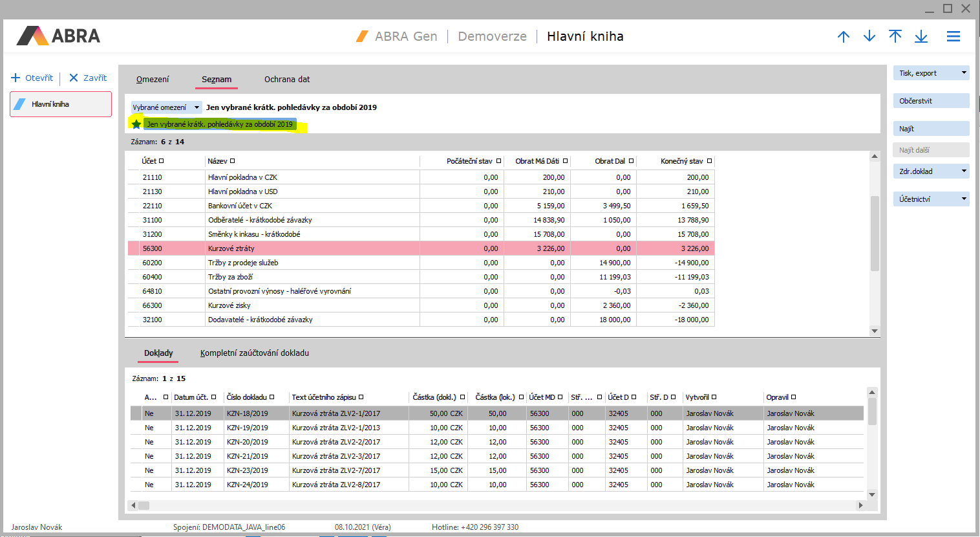This screenshot has height=537, width=980.
Task: Open Kompletní zaúčtování dokladu tab
Action: pos(254,353)
